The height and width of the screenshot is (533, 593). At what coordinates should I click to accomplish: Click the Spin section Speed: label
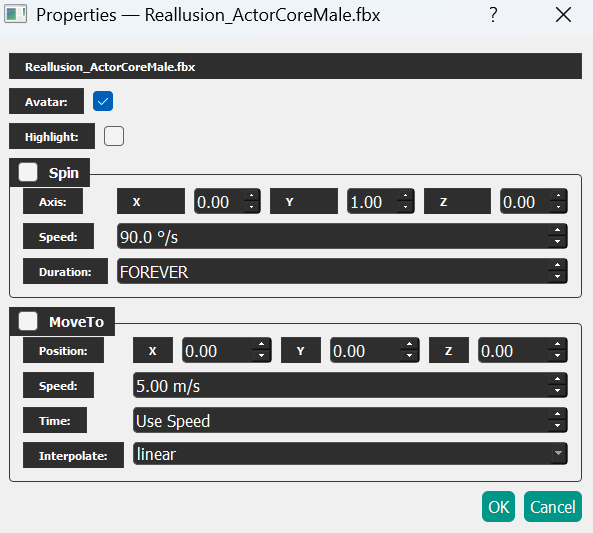pos(58,236)
